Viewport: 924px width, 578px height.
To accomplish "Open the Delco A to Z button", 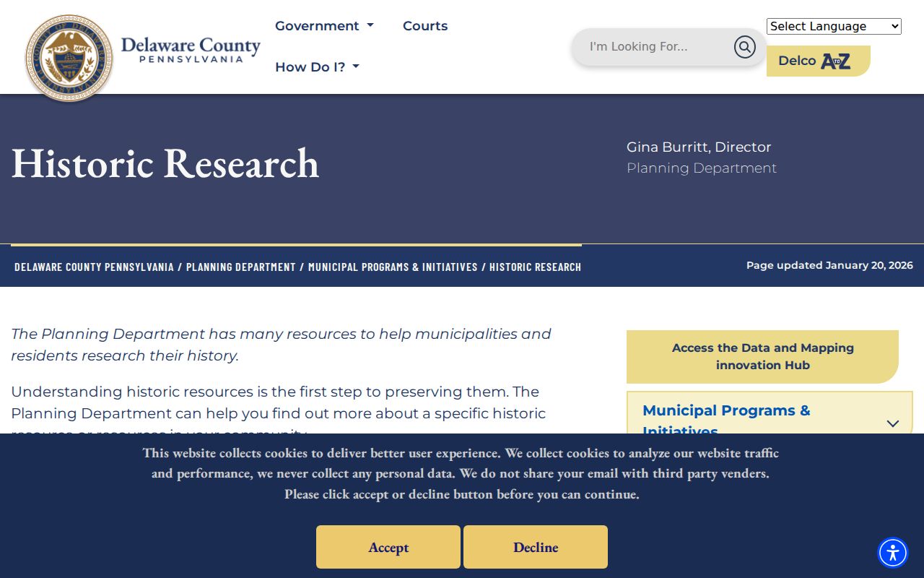I will pyautogui.click(x=818, y=61).
